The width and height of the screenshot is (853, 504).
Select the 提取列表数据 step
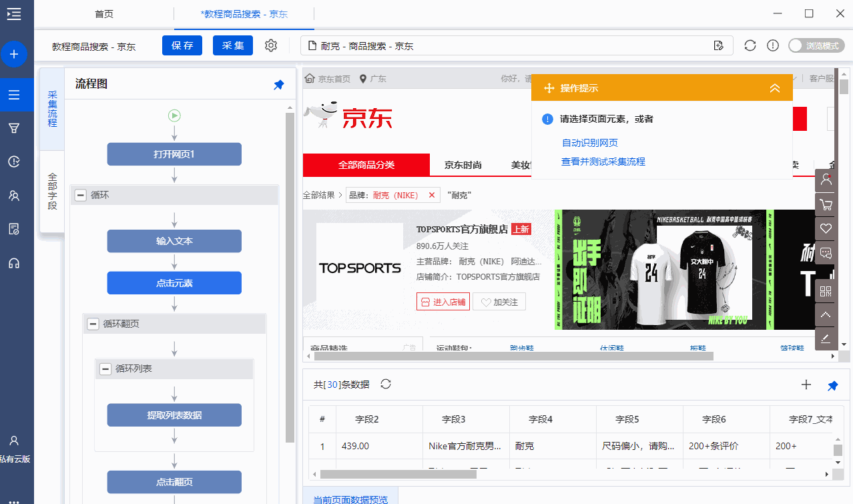[x=174, y=415]
